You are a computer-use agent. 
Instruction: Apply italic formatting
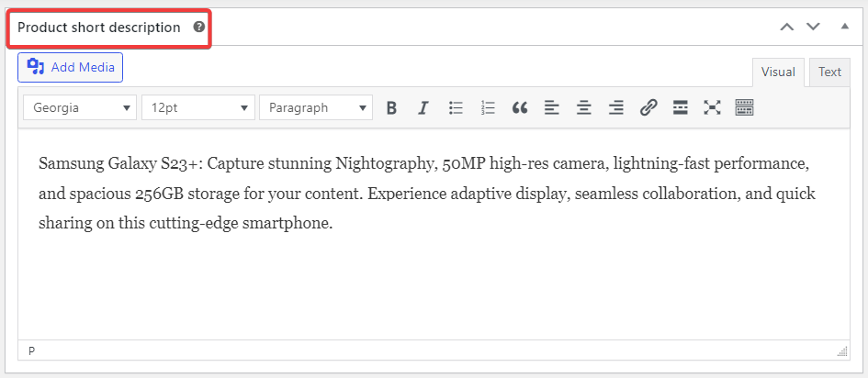click(423, 107)
